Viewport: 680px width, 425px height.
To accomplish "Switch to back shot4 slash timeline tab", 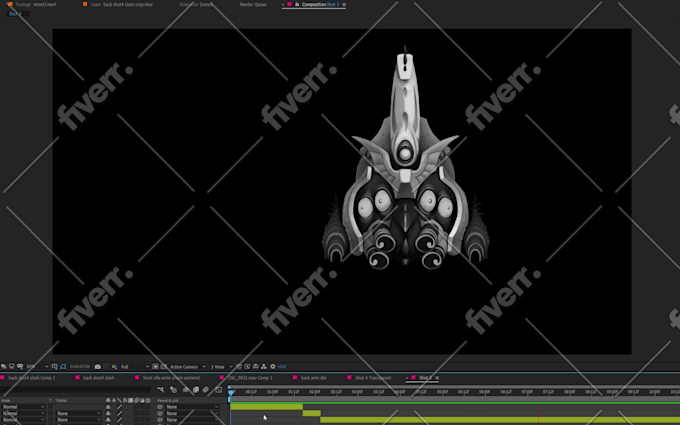I will click(99, 378).
